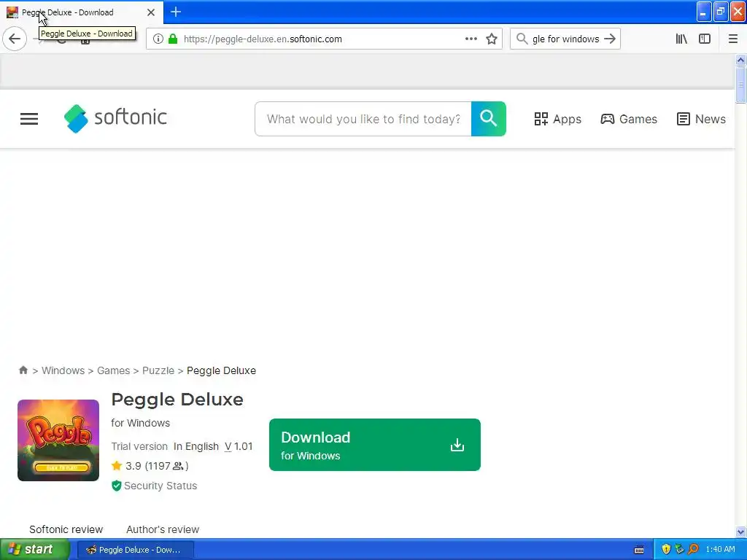Show site information icon in address bar

[x=158, y=39]
